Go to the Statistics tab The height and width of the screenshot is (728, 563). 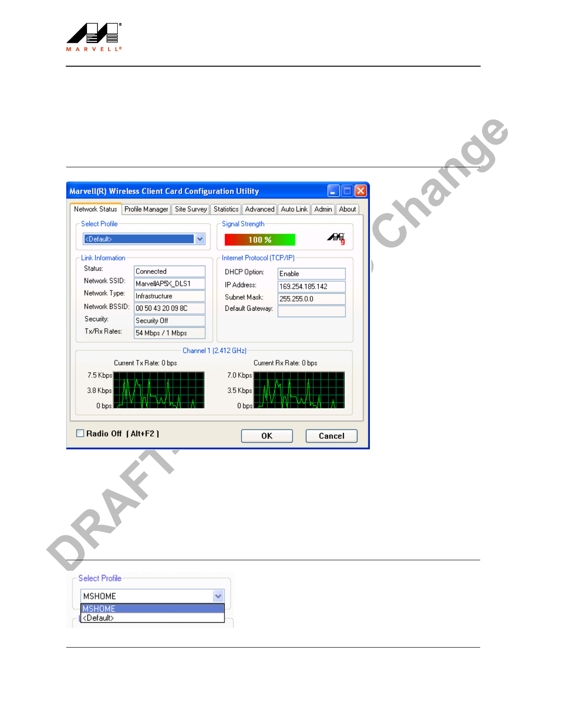tap(226, 209)
